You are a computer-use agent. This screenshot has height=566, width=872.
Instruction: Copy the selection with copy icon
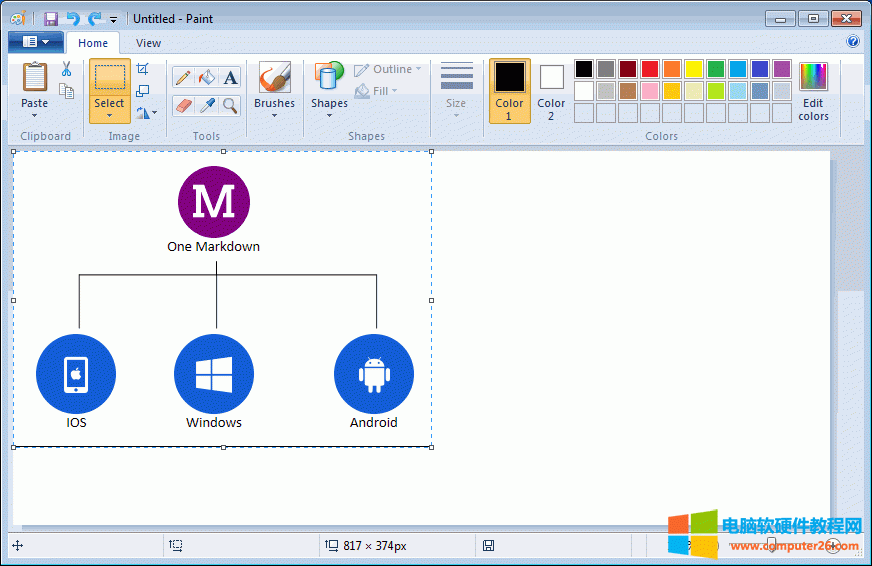(x=67, y=91)
